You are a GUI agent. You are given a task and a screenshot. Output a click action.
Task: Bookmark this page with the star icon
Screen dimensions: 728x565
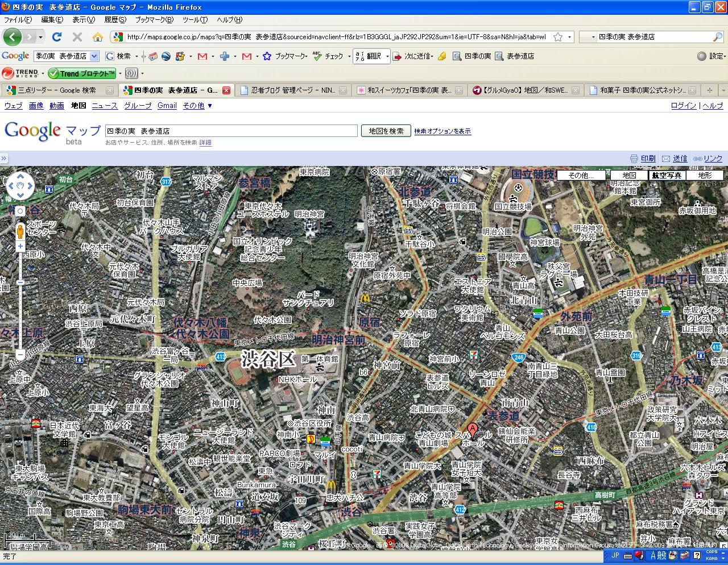tap(558, 37)
